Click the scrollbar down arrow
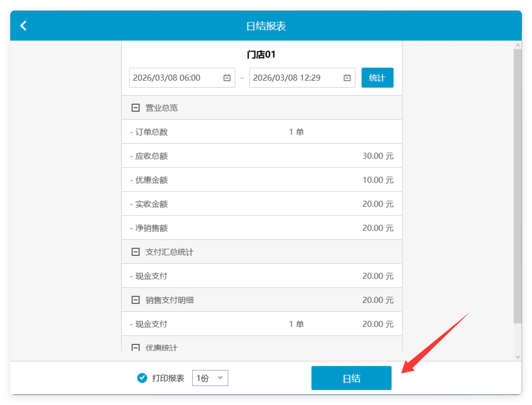Image resolution: width=532 pixels, height=405 pixels. pyautogui.click(x=517, y=357)
